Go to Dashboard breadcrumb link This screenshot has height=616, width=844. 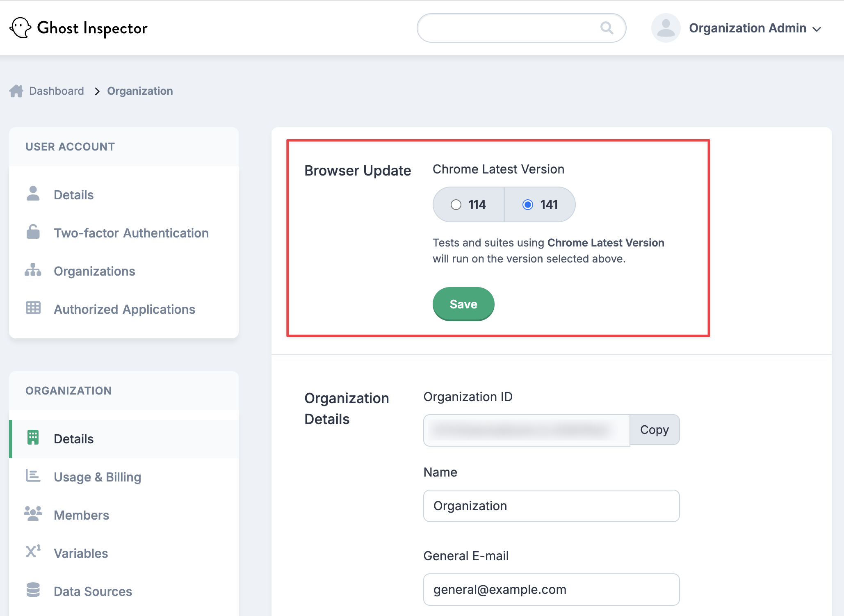(x=56, y=91)
